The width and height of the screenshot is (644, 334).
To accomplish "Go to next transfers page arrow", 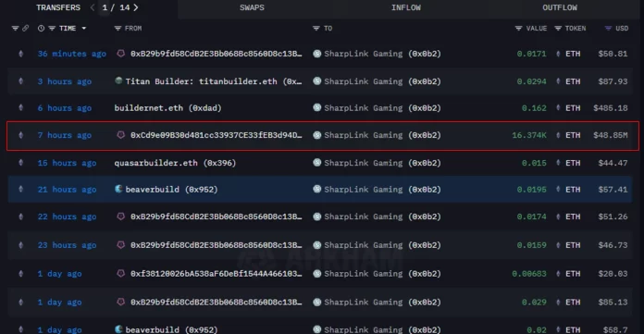I will tap(136, 7).
